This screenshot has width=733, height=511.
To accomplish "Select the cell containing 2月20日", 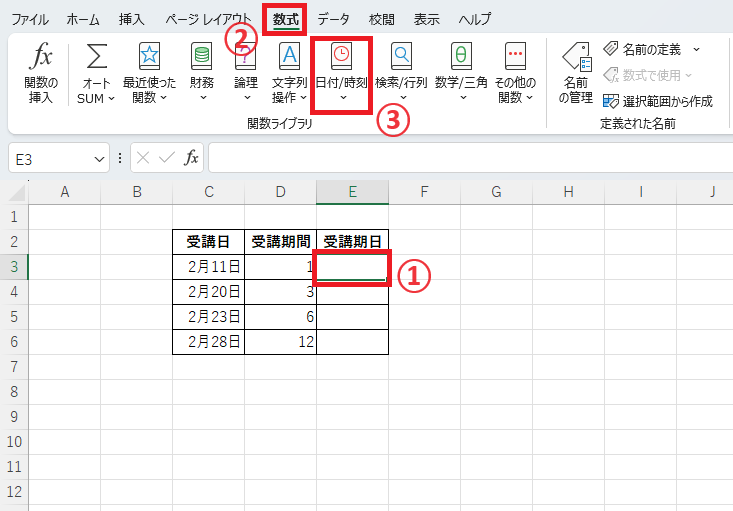I will [x=208, y=292].
